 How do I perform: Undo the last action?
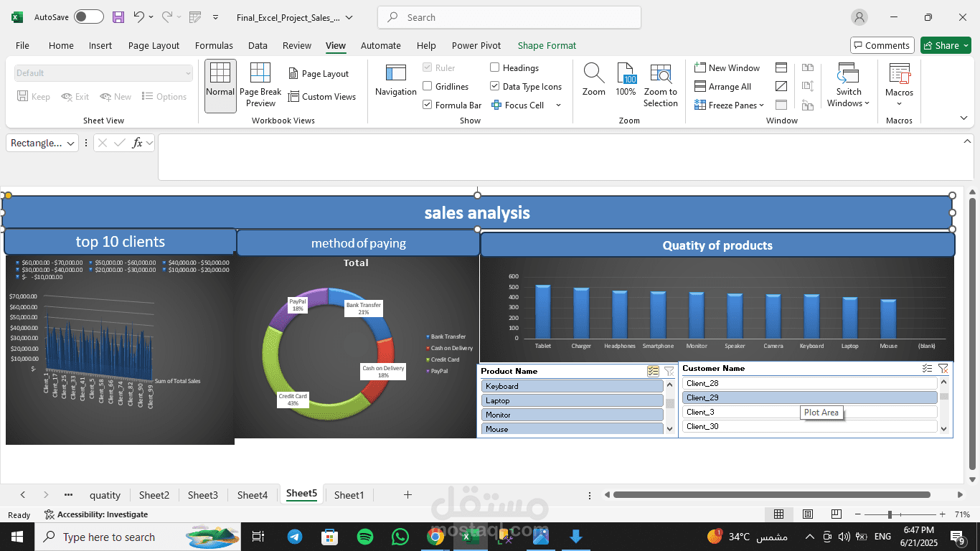[x=139, y=17]
